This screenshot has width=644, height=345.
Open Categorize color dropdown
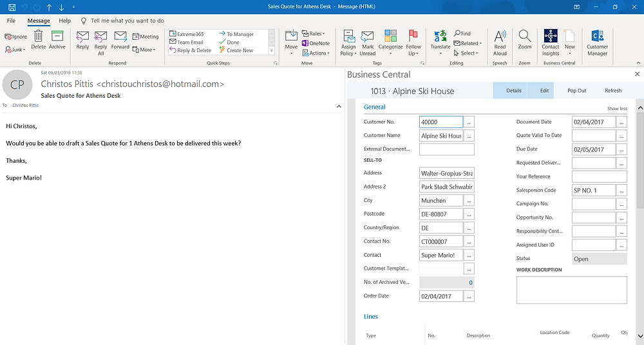click(391, 43)
